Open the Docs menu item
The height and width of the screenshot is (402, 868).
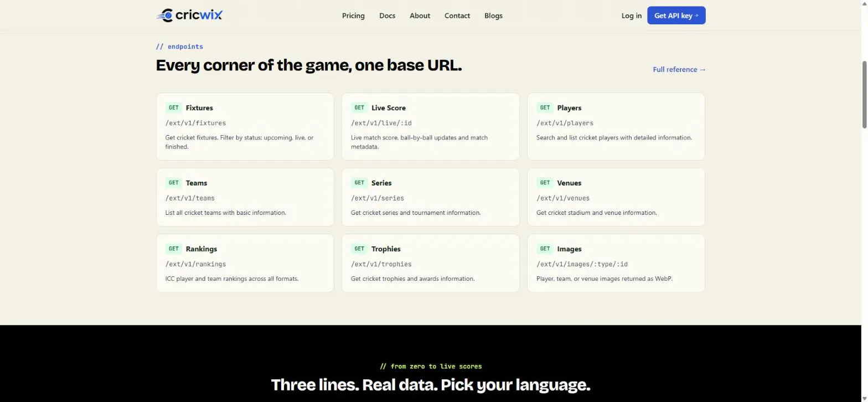[387, 16]
